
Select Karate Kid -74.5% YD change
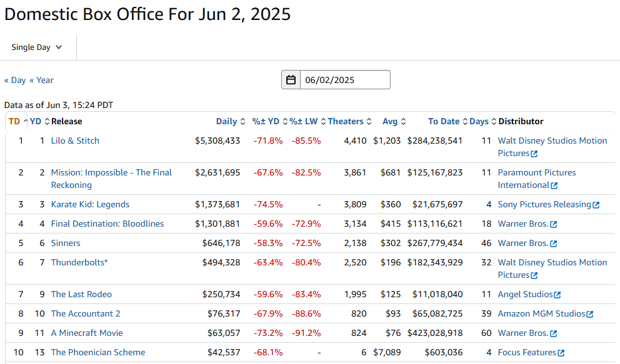click(x=268, y=204)
